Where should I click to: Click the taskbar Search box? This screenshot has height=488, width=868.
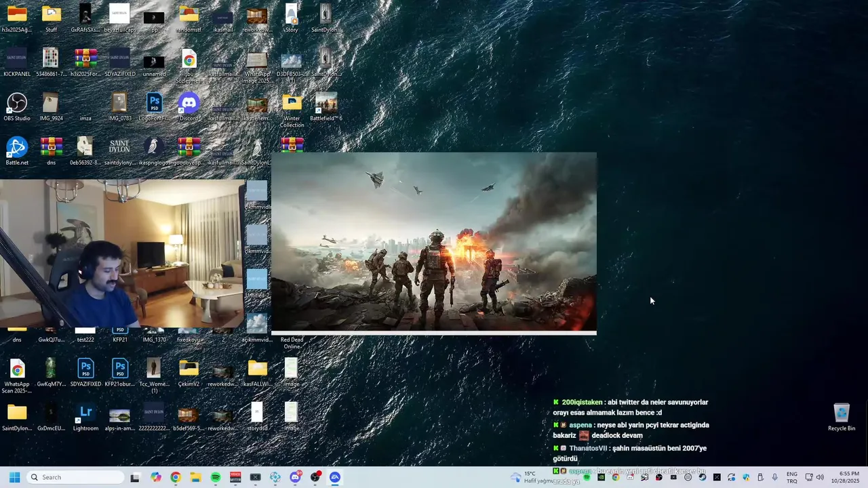pos(75,477)
